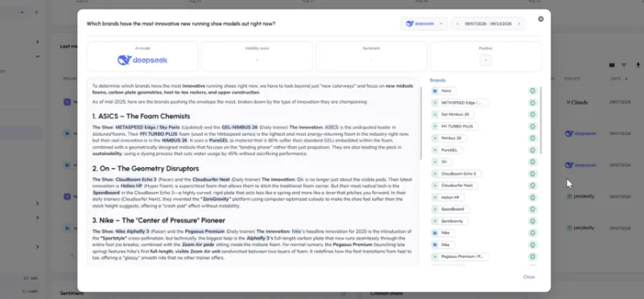Click the 'Brands' heading in the dialog
The height and width of the screenshot is (299, 644).
(x=437, y=80)
